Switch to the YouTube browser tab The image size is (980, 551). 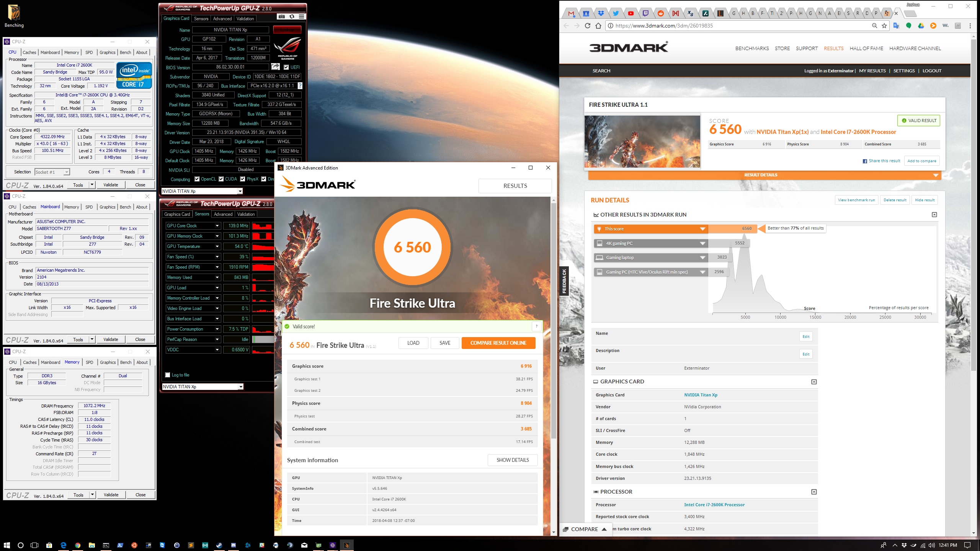(631, 13)
